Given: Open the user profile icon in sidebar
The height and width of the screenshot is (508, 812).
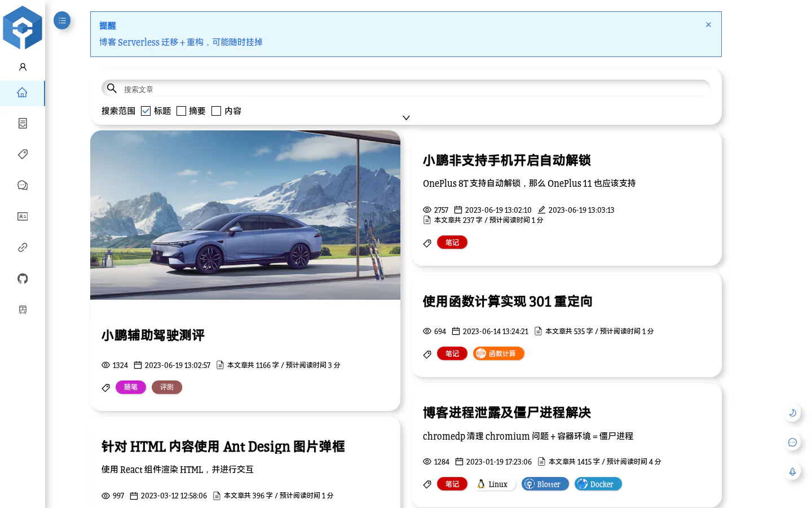Looking at the screenshot, I should pos(23,67).
